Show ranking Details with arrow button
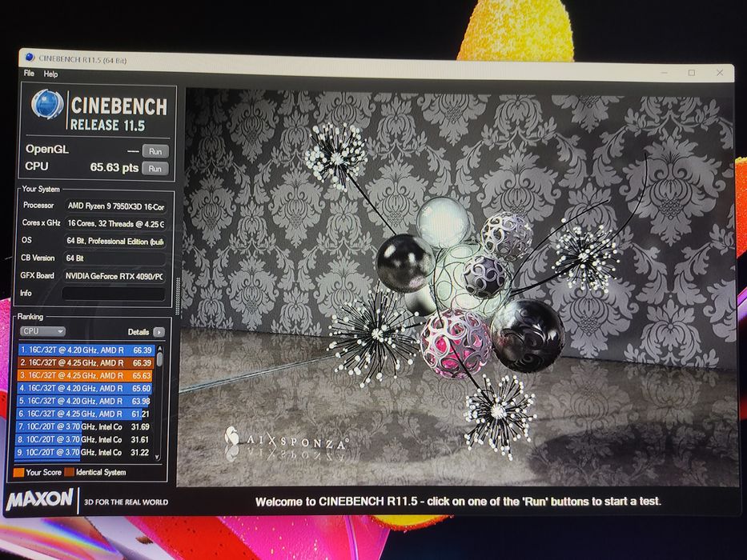Screen dimensions: 747x560 (159, 332)
